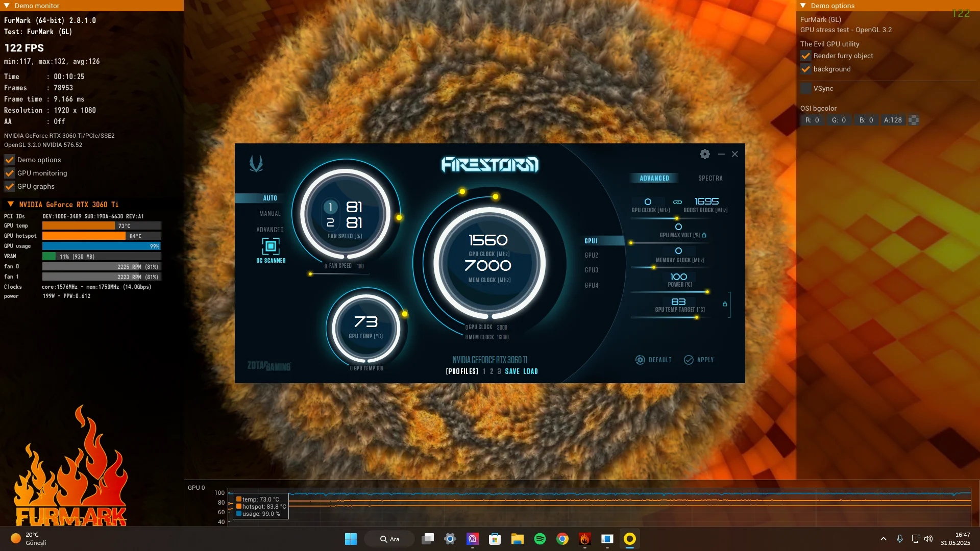
Task: Enable the VSync checkbox
Action: [806, 89]
